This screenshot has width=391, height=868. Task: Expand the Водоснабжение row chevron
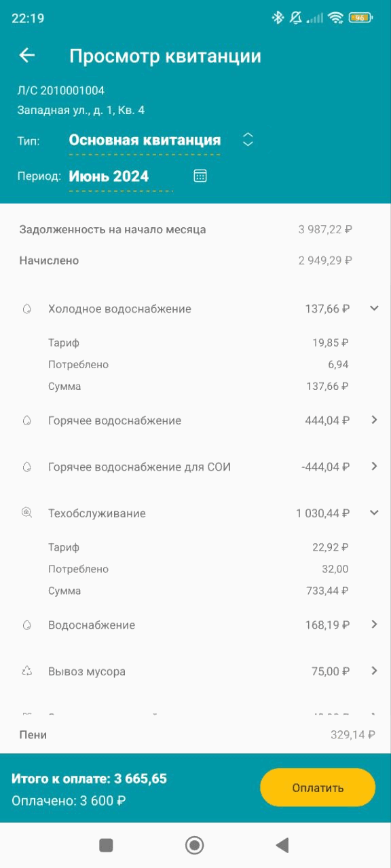[374, 625]
